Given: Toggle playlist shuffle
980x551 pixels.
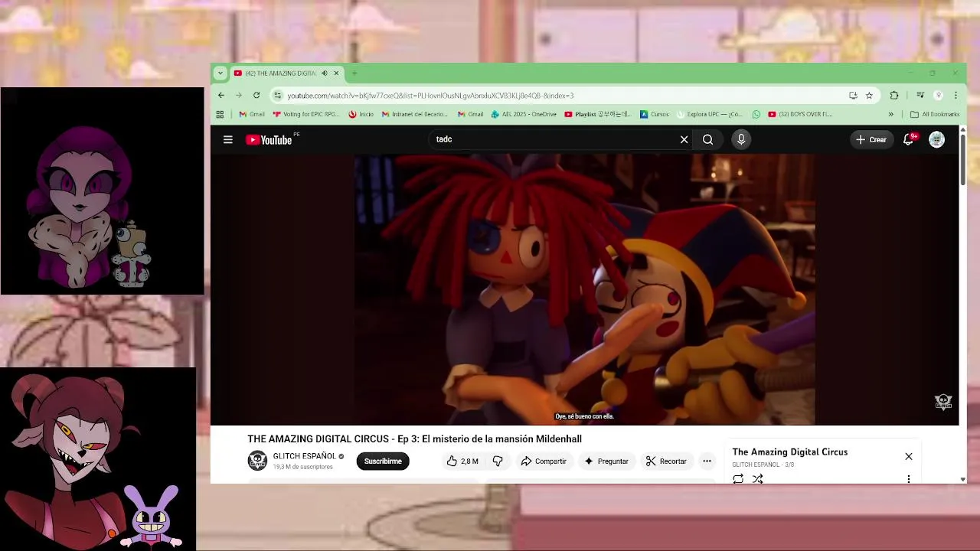Looking at the screenshot, I should (x=757, y=478).
